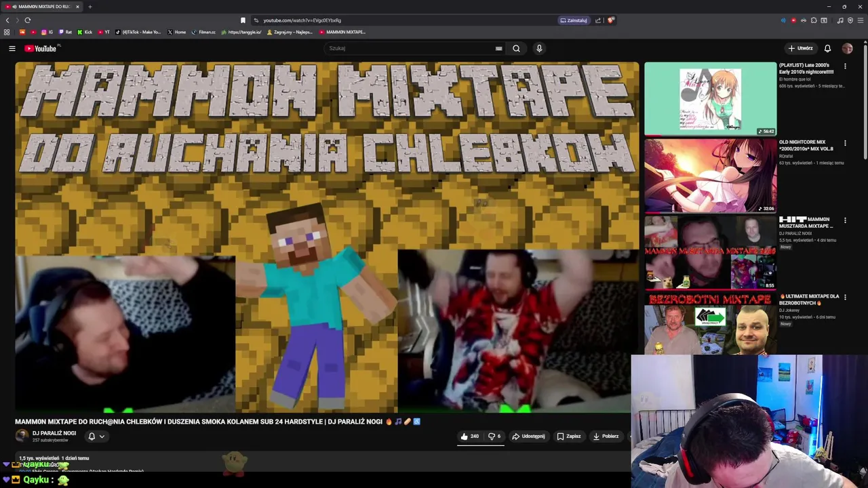Like the video with thumbs up
Viewport: 868px width, 488px height.
pos(470,436)
